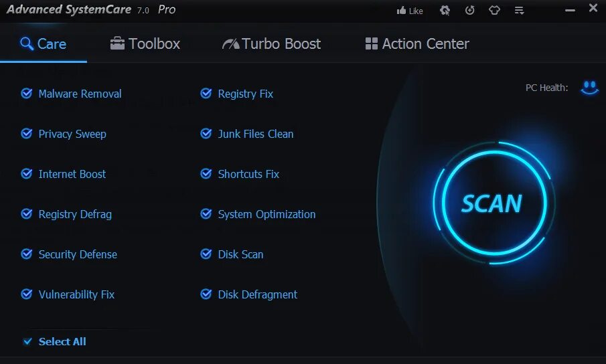Screen dimensions: 606x364
Task: Disable the Disk Defragment checkbox
Action: (x=206, y=294)
